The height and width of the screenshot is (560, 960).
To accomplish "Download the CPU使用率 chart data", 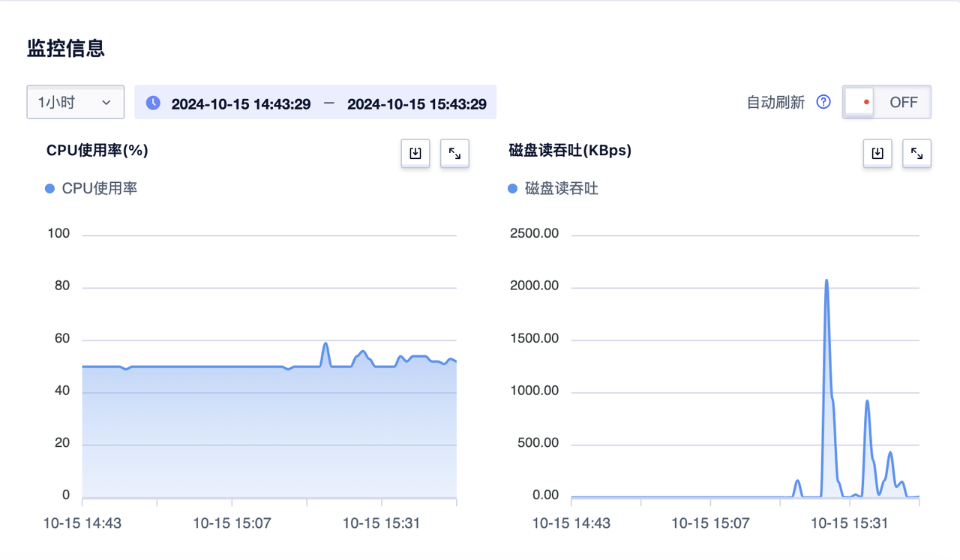I will coord(415,153).
